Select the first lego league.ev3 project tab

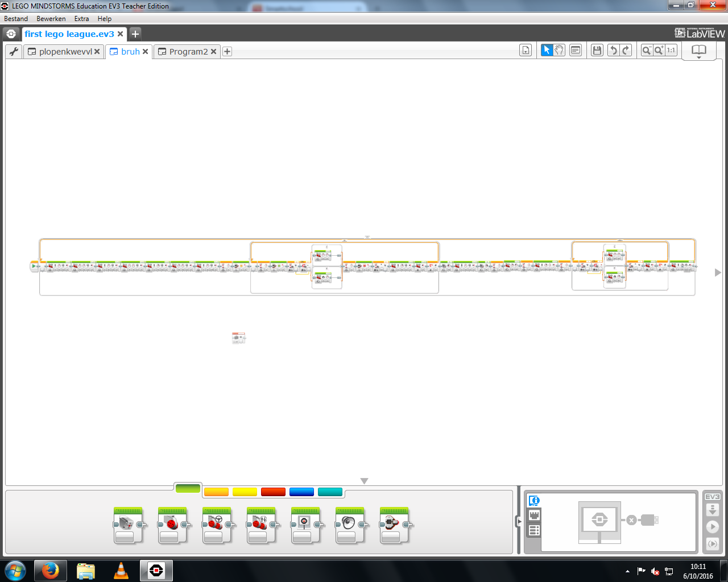pos(69,34)
